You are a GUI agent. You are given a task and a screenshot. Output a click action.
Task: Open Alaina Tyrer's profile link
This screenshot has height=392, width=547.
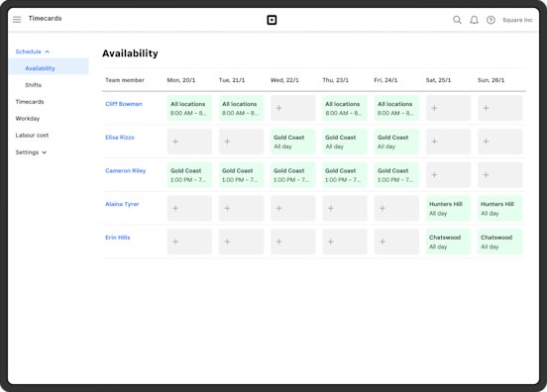click(122, 204)
